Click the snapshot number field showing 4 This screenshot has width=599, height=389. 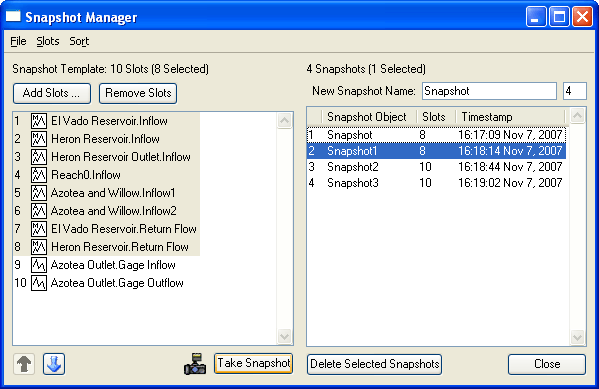pyautogui.click(x=575, y=91)
